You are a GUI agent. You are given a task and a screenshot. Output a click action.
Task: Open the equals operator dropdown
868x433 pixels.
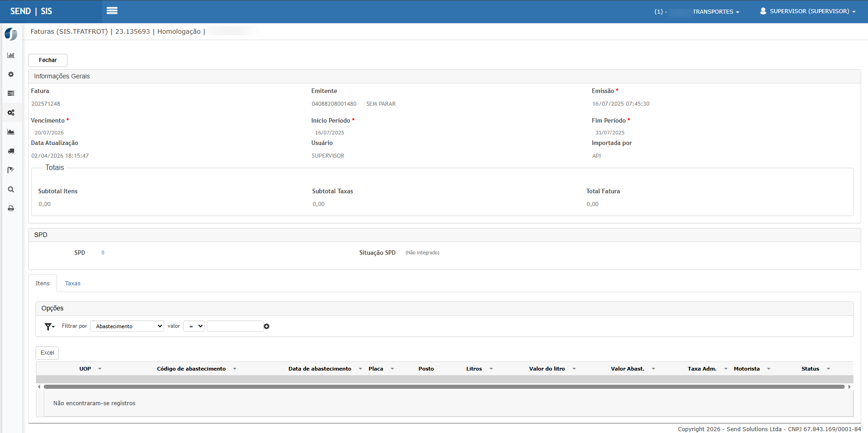coord(194,326)
